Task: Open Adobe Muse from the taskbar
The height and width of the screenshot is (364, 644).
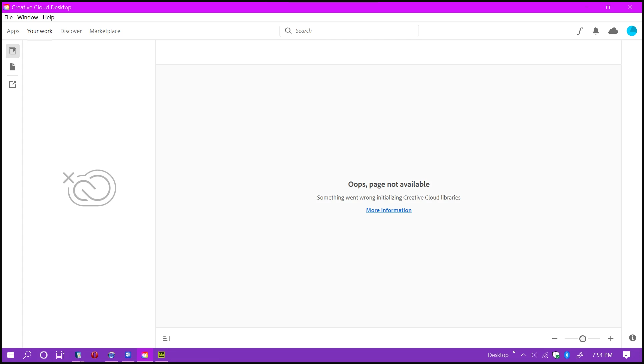Action: (161, 355)
